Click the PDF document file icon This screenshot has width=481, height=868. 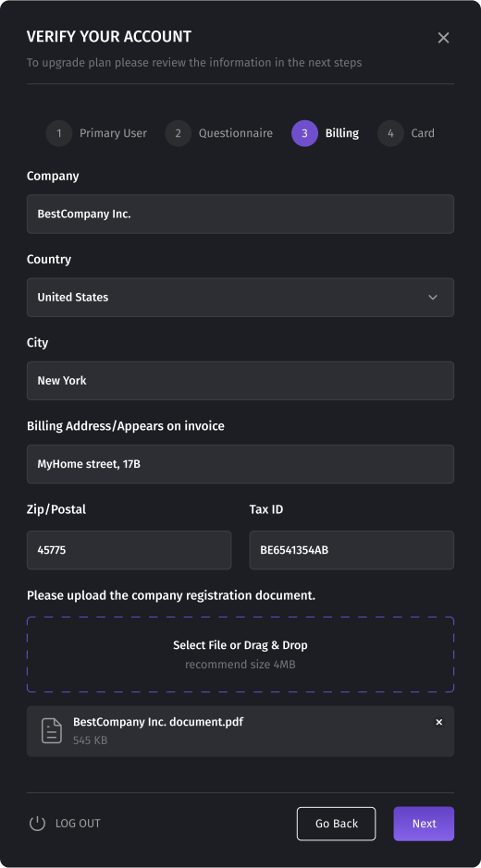(52, 730)
